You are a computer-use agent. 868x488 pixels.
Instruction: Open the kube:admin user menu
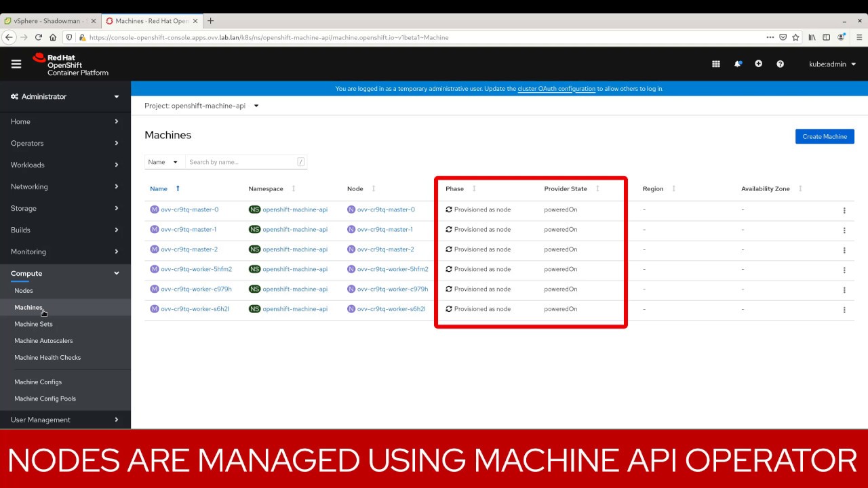pos(833,64)
